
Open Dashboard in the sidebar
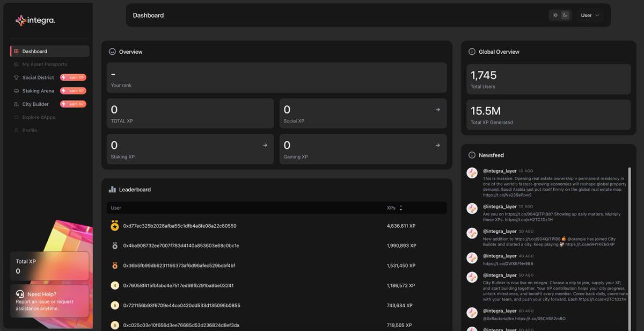50,51
